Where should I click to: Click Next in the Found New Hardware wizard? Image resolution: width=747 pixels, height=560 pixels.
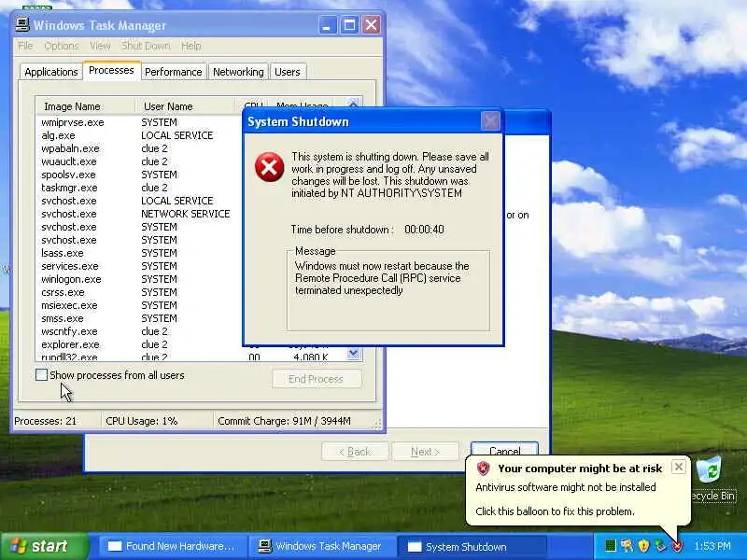425,452
